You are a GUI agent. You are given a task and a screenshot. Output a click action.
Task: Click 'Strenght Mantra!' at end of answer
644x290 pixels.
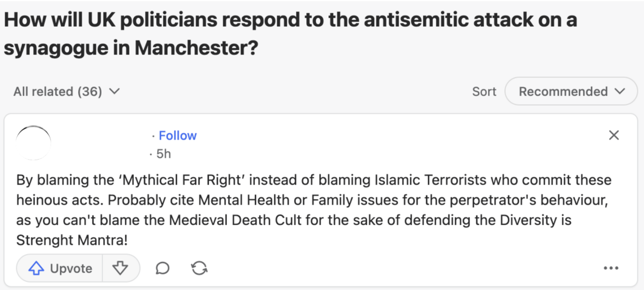pyautogui.click(x=72, y=240)
